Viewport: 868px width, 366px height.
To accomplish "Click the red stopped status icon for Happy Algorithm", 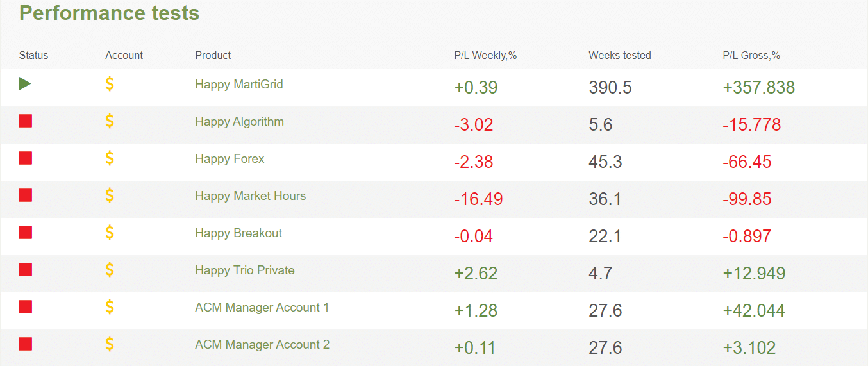I will (26, 121).
